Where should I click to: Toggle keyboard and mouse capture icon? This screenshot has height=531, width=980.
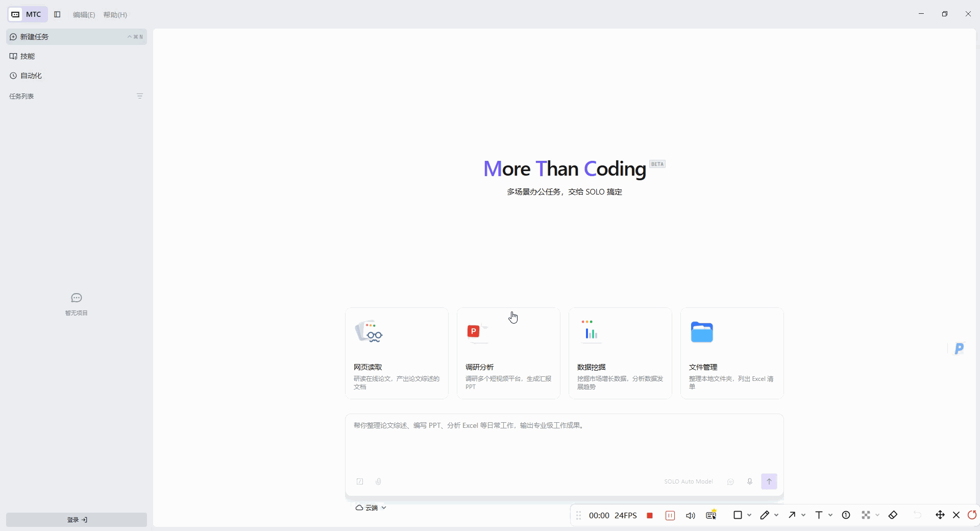pyautogui.click(x=711, y=515)
